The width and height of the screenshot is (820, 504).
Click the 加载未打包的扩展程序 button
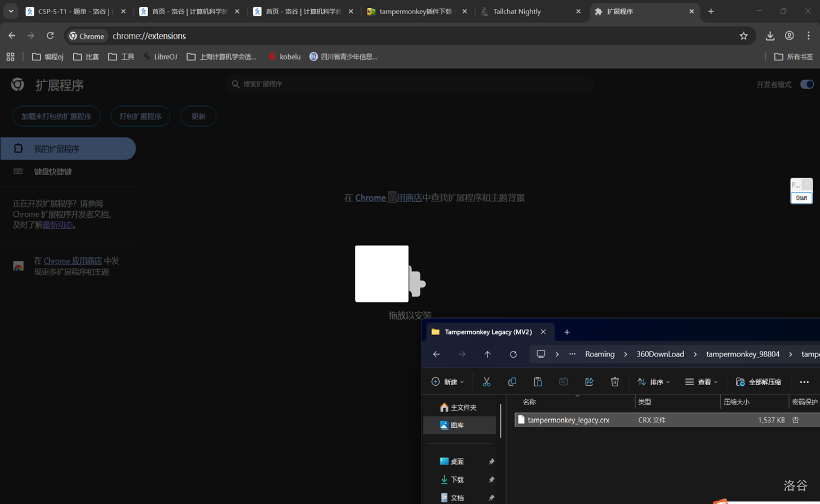coord(56,117)
